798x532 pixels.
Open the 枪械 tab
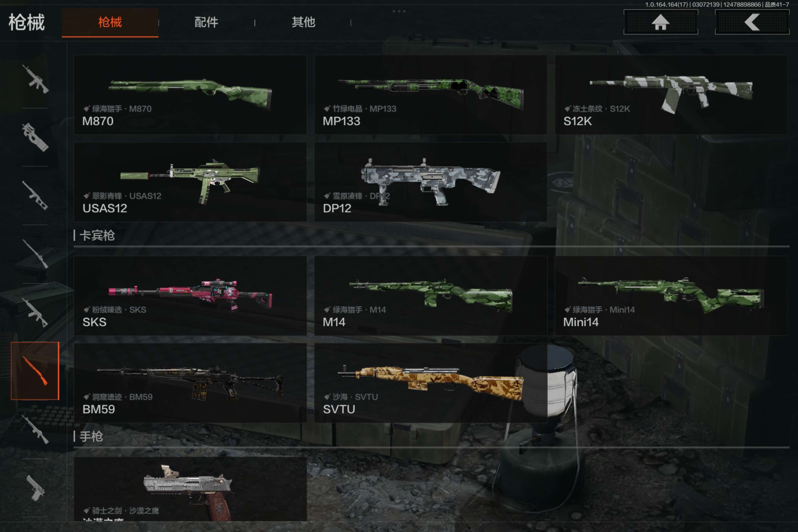(110, 23)
